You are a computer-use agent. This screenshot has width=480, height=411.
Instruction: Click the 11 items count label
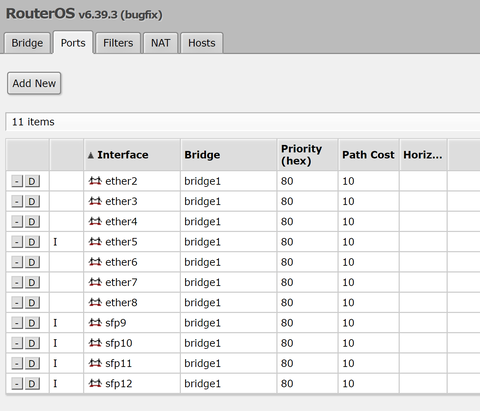pos(33,122)
